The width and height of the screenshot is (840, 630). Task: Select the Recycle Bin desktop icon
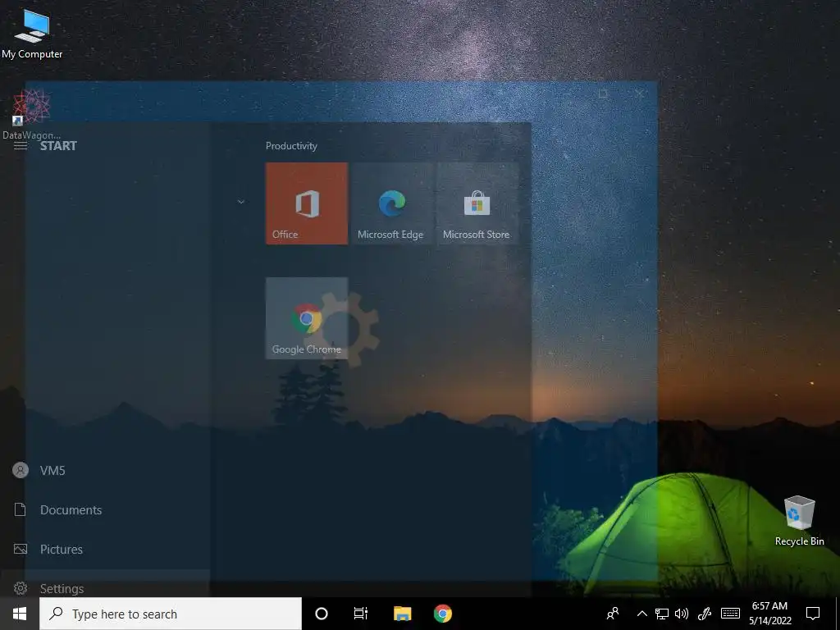(x=799, y=520)
